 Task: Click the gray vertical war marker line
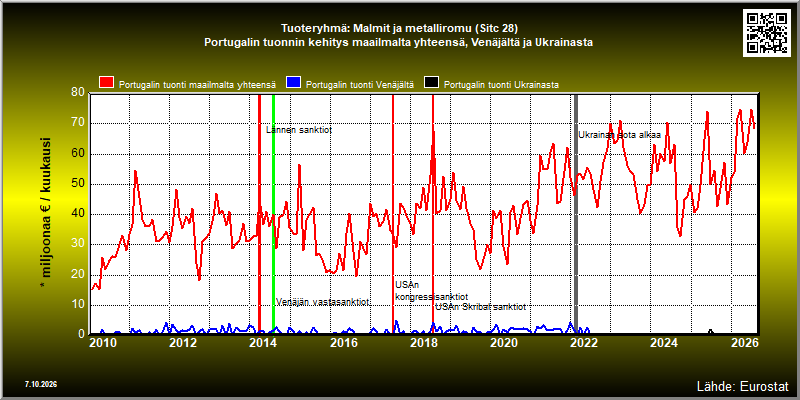point(576,213)
